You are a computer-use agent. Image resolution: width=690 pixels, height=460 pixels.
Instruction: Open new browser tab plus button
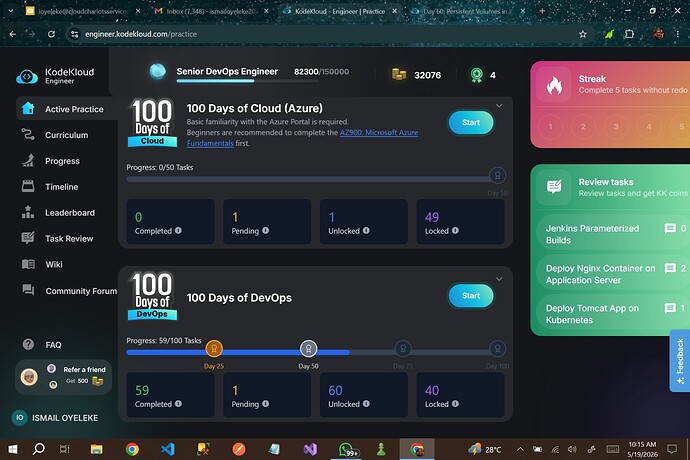pyautogui.click(x=542, y=11)
